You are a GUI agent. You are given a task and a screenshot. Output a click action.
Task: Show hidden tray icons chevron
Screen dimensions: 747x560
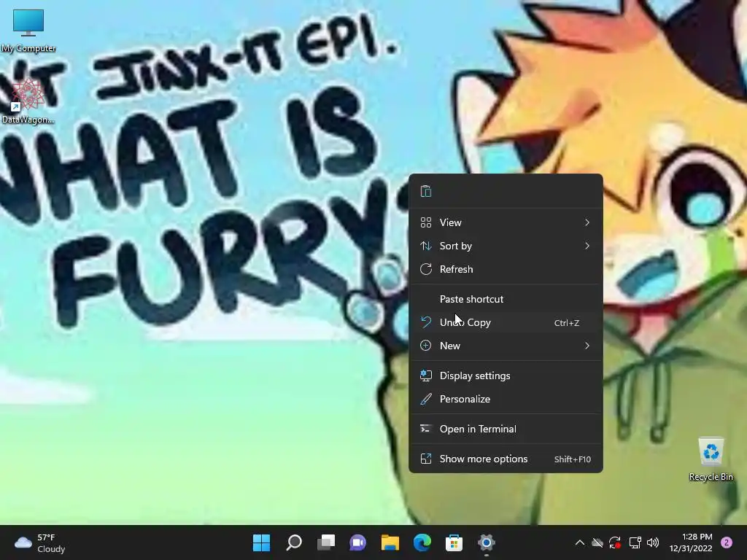(580, 542)
